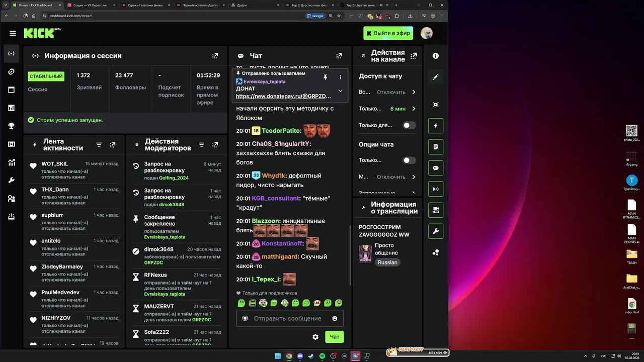Toggle the wrench widget in right toolbar
This screenshot has width=644, height=362.
436,231
